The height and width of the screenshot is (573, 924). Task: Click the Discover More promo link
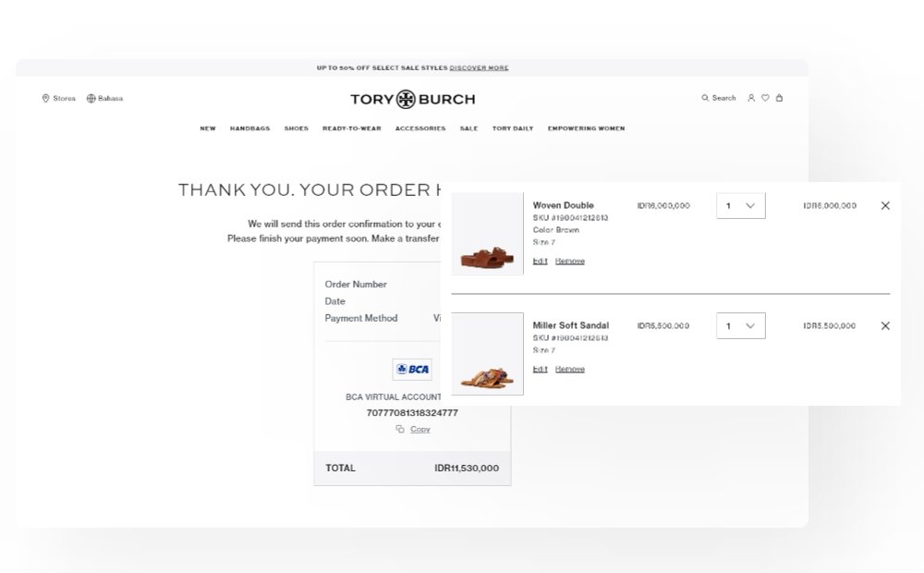[479, 68]
